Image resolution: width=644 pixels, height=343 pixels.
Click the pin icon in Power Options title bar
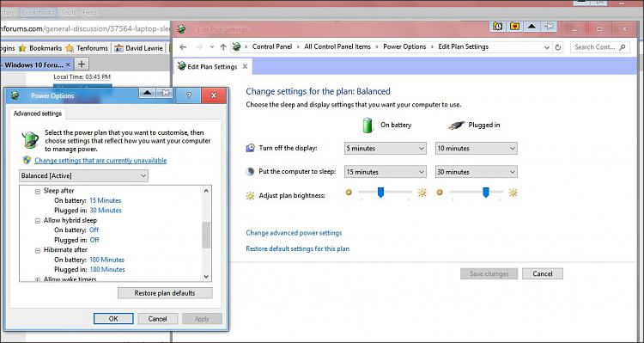click(164, 93)
